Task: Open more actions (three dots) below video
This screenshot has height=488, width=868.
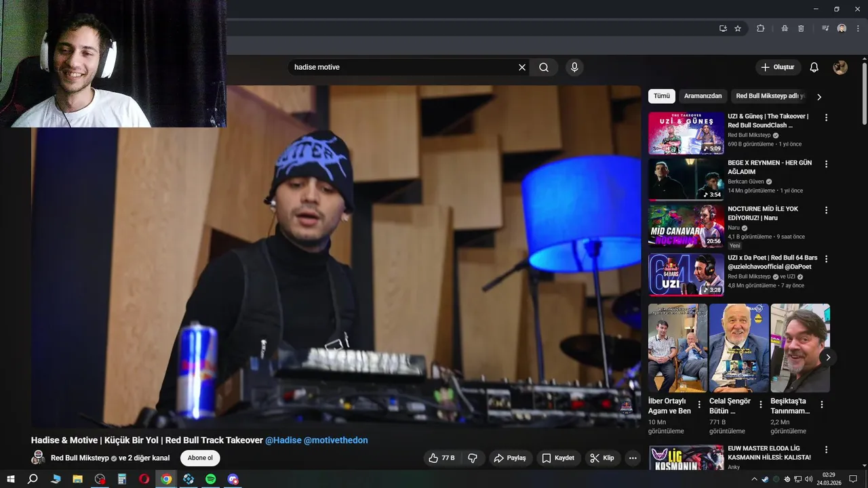Action: [x=633, y=458]
